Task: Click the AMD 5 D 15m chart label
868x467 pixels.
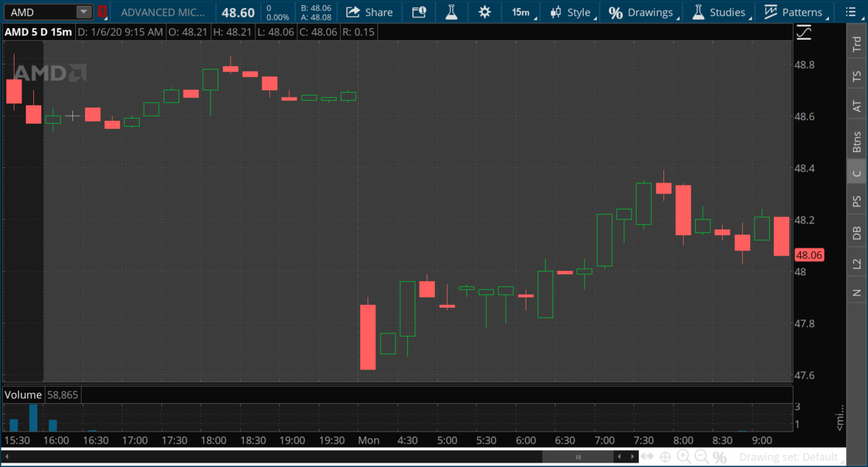Action: 38,32
